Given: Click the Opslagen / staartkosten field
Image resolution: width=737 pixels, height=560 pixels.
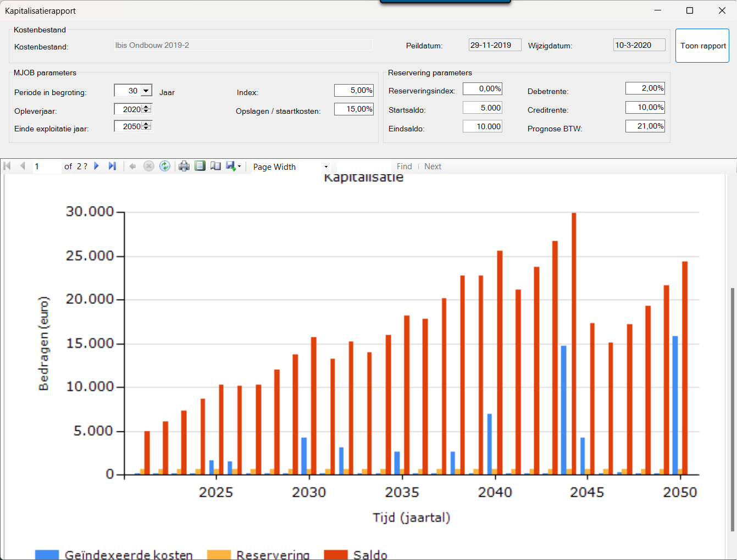Looking at the screenshot, I should click(354, 109).
